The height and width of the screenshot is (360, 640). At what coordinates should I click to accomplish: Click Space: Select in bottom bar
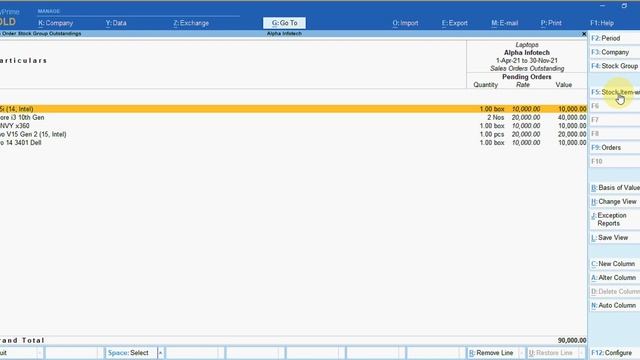coord(130,353)
